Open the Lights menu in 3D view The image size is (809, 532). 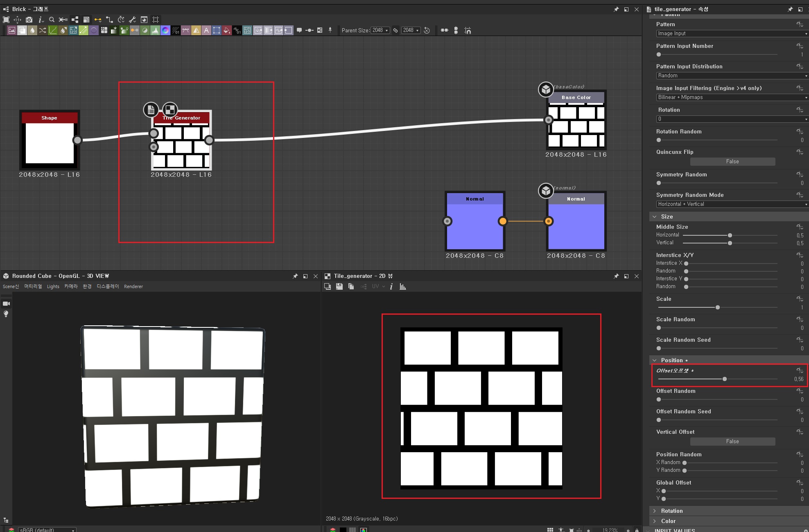pyautogui.click(x=53, y=286)
